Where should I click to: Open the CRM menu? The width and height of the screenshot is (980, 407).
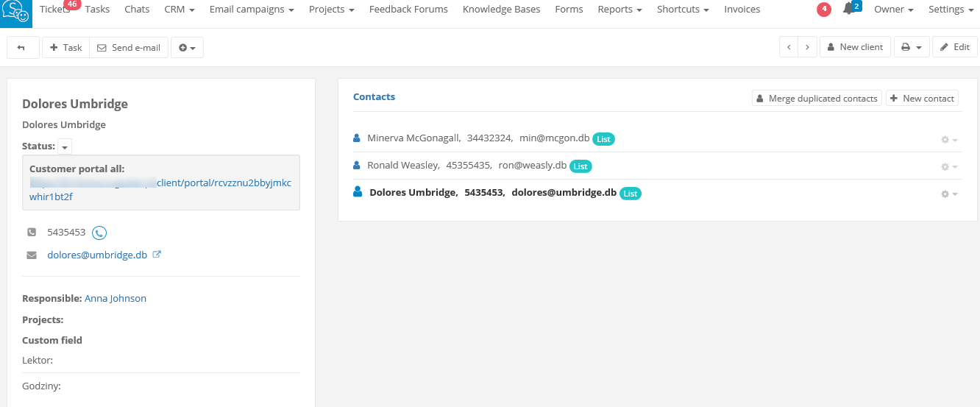tap(180, 10)
